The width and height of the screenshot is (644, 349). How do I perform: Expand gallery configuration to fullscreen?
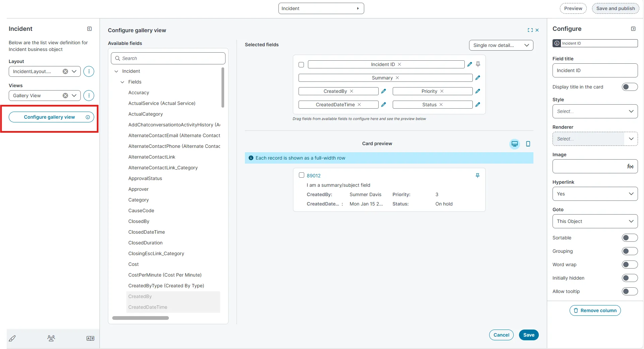tap(530, 30)
